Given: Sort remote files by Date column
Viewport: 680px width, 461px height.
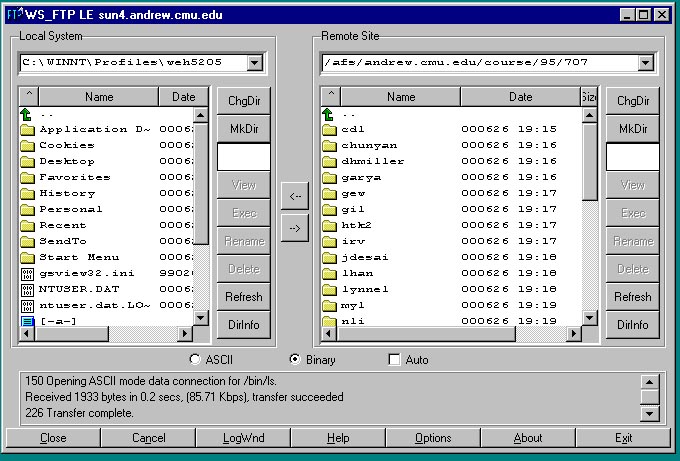Looking at the screenshot, I should tap(520, 97).
